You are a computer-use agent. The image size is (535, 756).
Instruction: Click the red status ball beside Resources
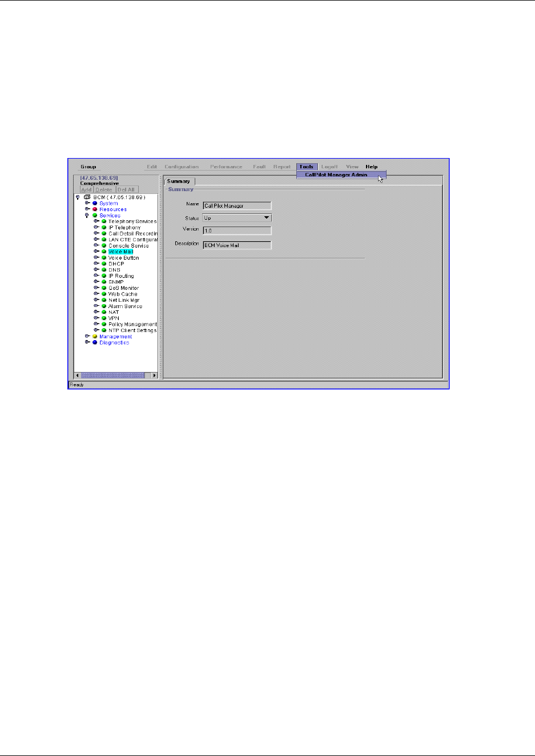[x=95, y=209]
